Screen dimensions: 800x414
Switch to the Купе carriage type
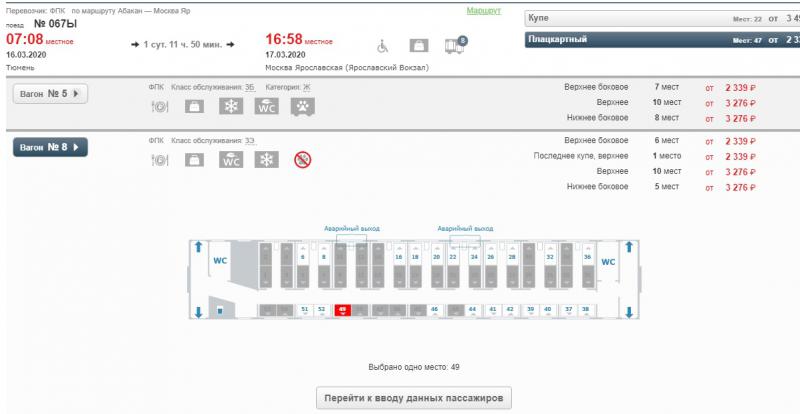662,18
